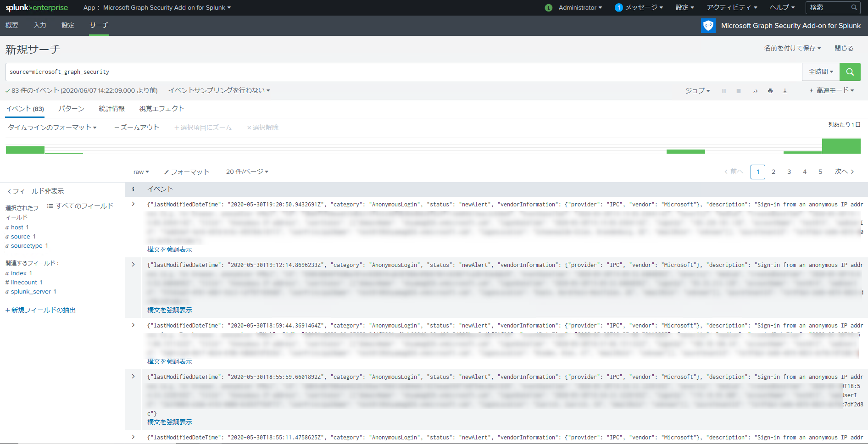Switch to the 統計情報 tab
Viewport: 868px width, 444px height.
pyautogui.click(x=112, y=109)
